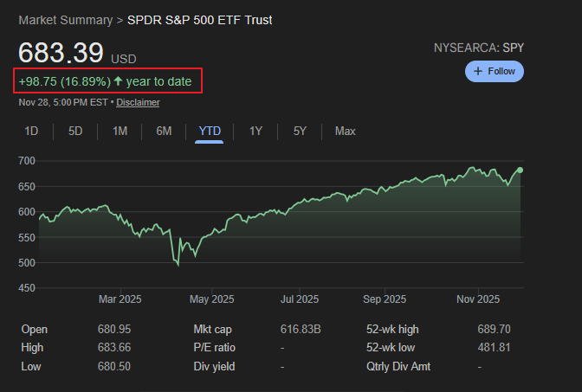Select the YTD tab
Screen dimensions: 582x392
click(210, 131)
